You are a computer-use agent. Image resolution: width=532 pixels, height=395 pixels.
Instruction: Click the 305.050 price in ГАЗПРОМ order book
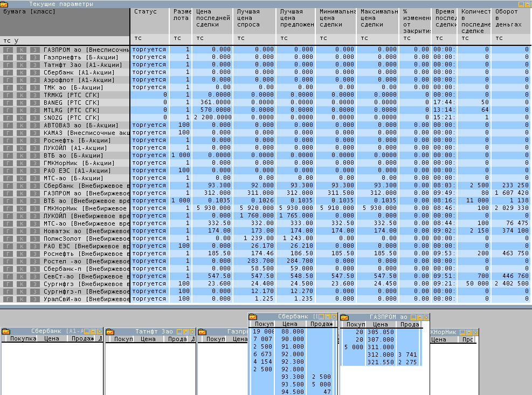381,332
